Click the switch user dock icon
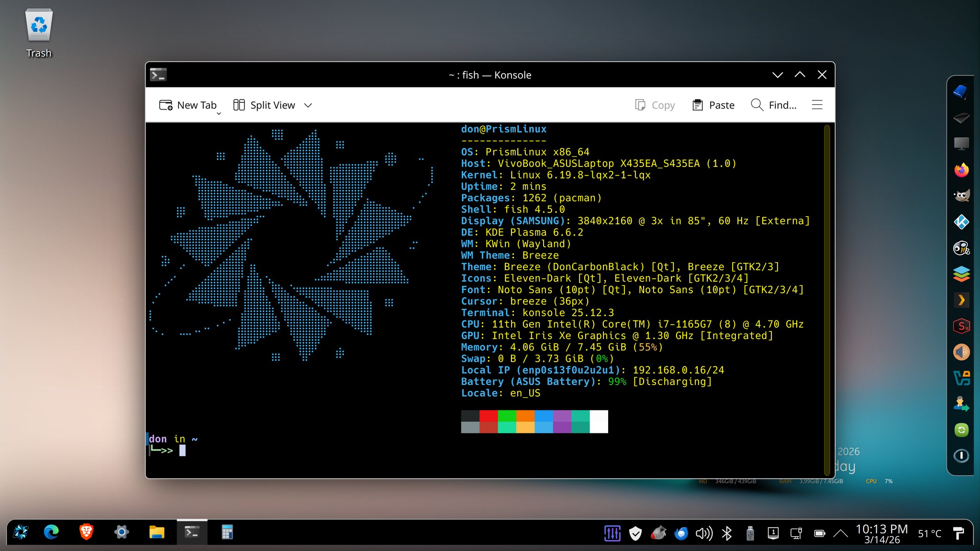Image resolution: width=980 pixels, height=551 pixels. [961, 404]
